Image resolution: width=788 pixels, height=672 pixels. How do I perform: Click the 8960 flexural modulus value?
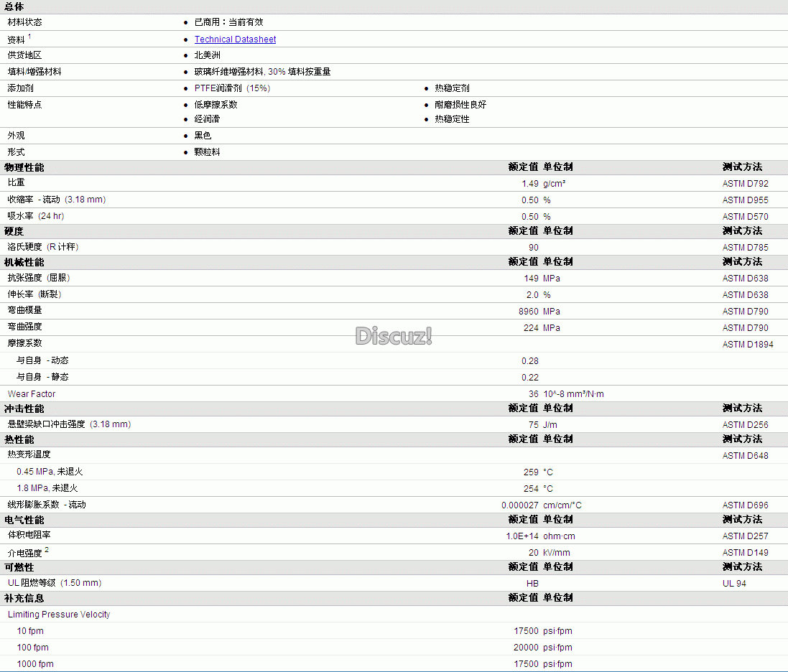pos(528,312)
